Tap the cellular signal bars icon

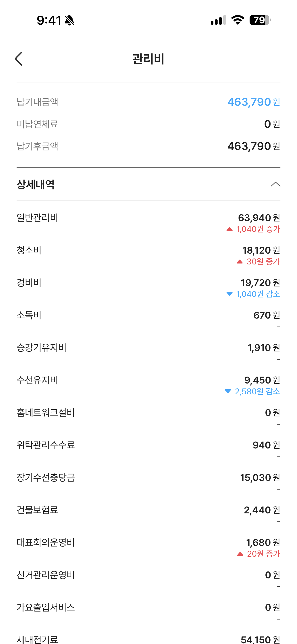(218, 20)
